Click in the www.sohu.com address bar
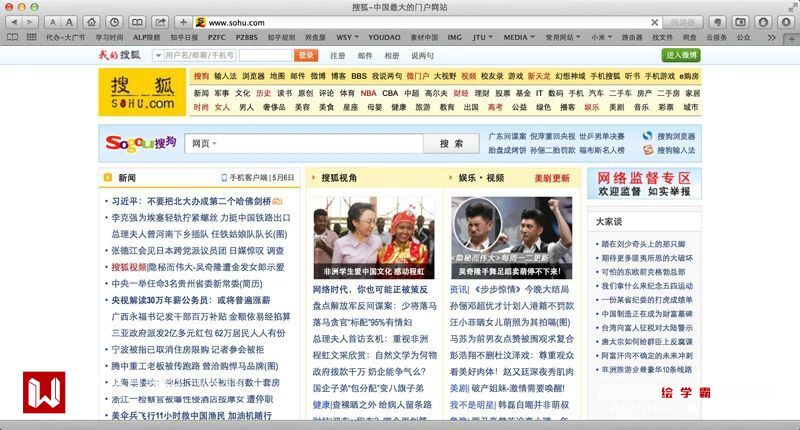800x430 pixels. click(x=429, y=22)
